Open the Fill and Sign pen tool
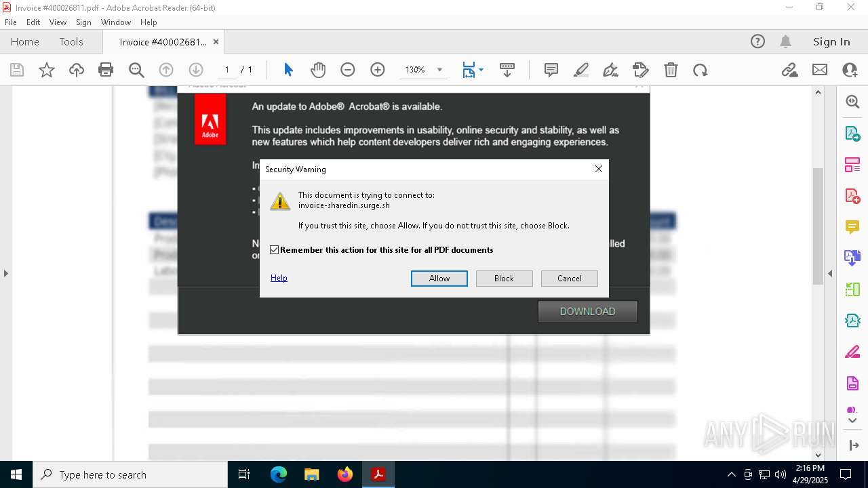Viewport: 868px width, 488px height. [x=610, y=70]
